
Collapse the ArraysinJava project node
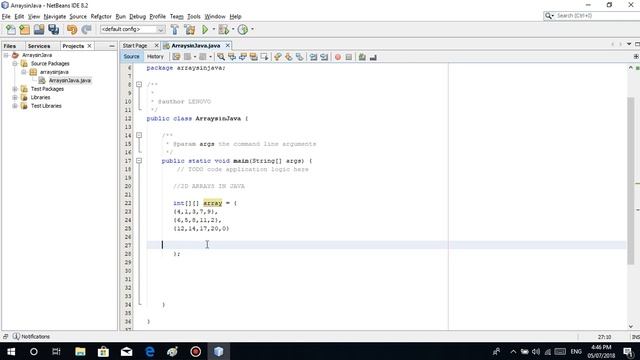[x=6, y=55]
